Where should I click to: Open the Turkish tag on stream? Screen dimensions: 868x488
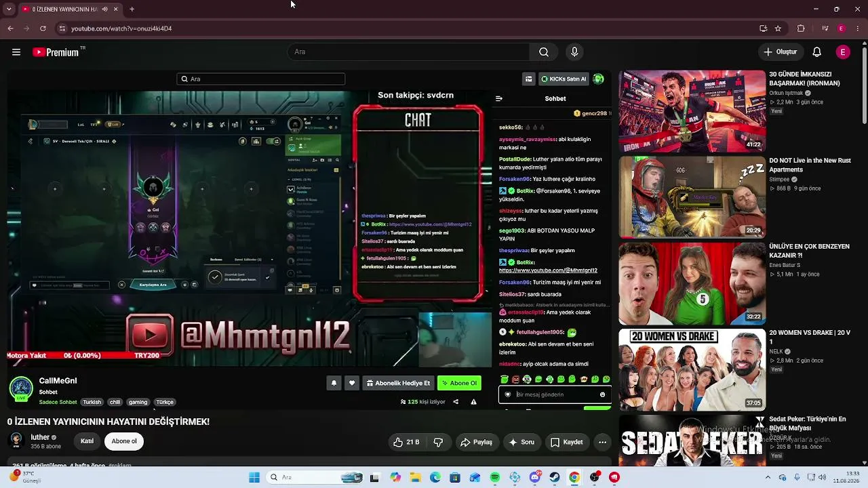92,402
